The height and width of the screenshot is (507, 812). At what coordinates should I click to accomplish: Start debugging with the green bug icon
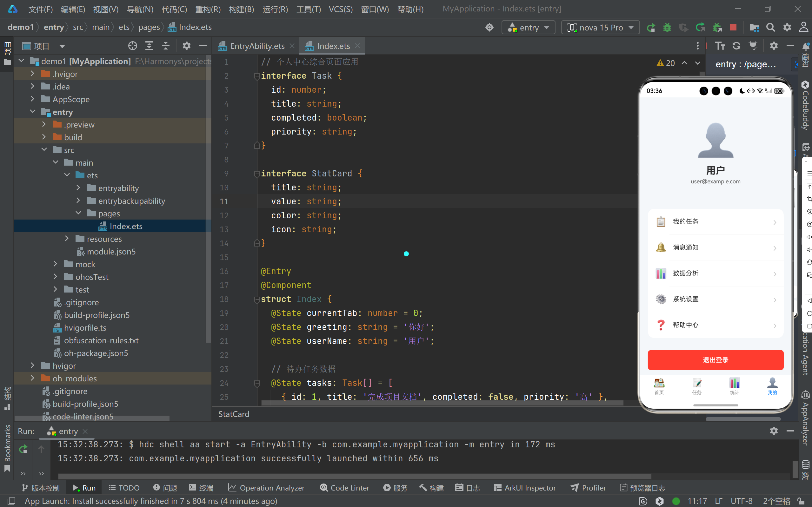(667, 28)
